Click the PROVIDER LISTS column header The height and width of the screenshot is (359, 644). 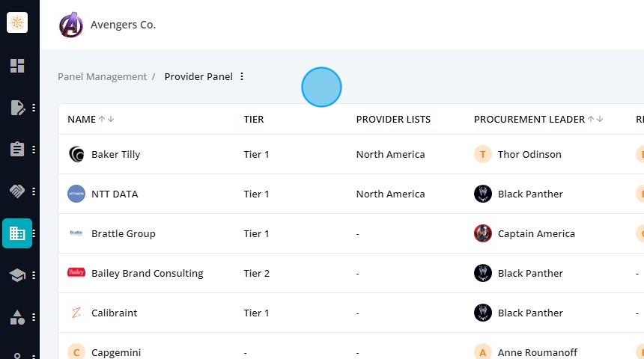coord(393,120)
